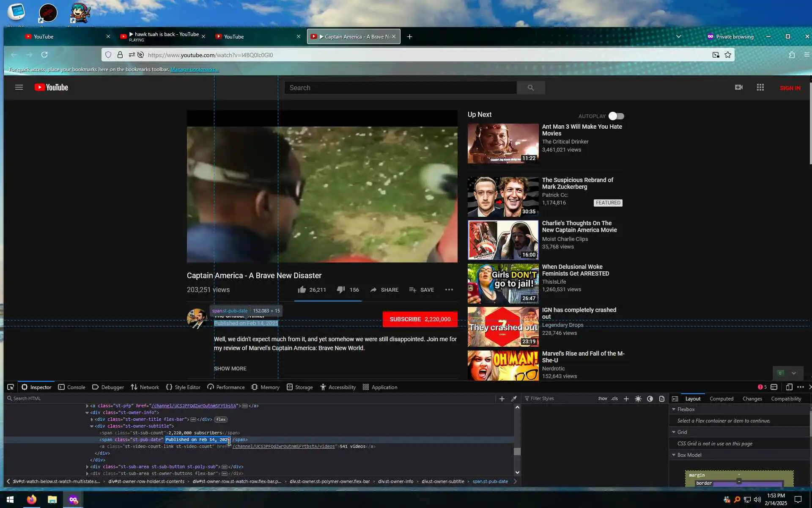This screenshot has width=812, height=508.
Task: Expand the st-owner-title flex-bar div node
Action: click(92, 420)
